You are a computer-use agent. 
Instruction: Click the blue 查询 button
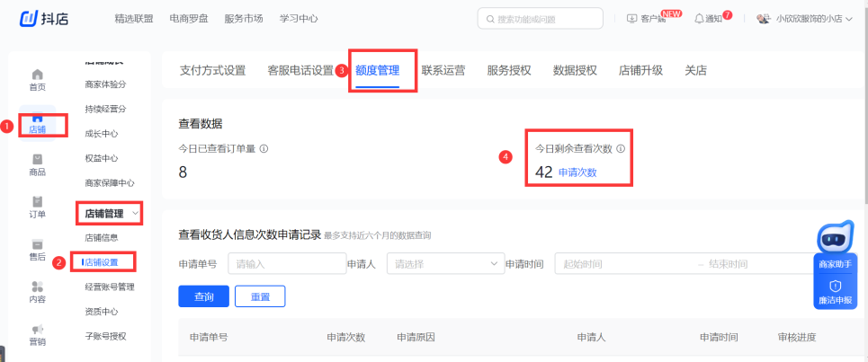(202, 296)
